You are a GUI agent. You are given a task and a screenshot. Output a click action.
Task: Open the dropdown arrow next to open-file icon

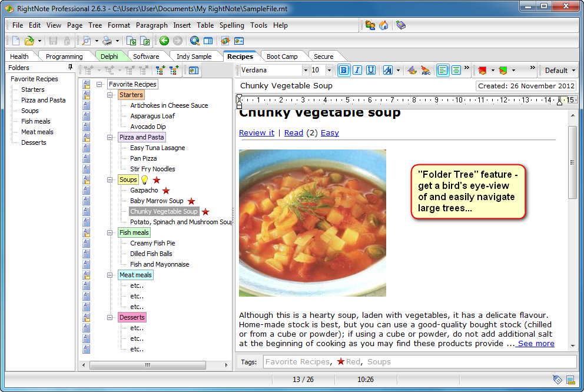coord(39,41)
